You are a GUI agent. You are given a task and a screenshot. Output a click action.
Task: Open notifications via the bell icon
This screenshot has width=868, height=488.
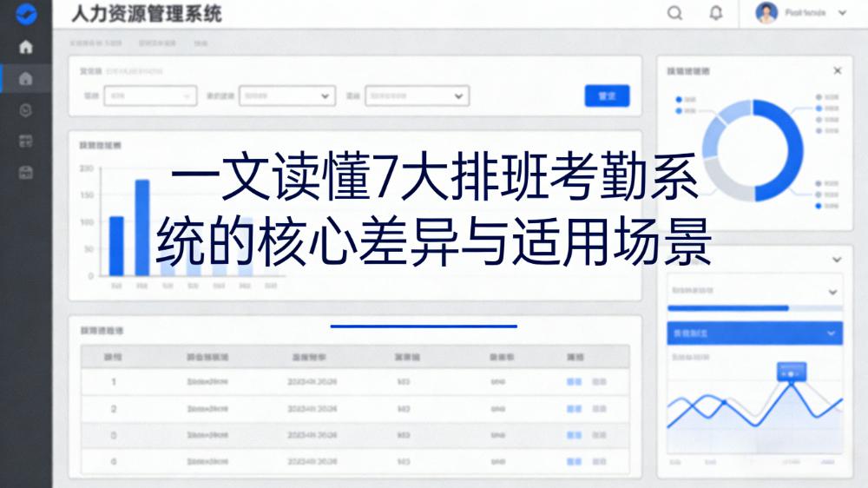[x=716, y=13]
